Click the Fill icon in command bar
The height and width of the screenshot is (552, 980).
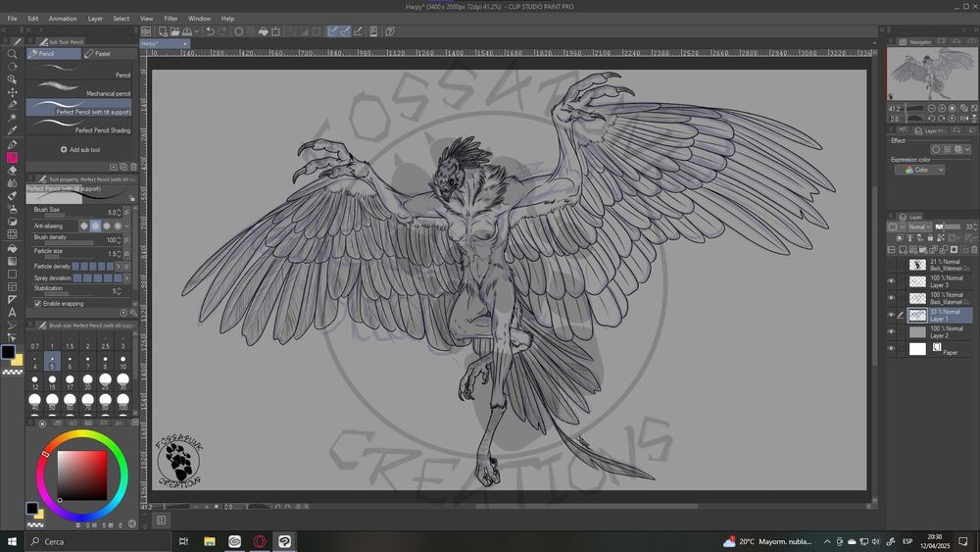pos(263,31)
